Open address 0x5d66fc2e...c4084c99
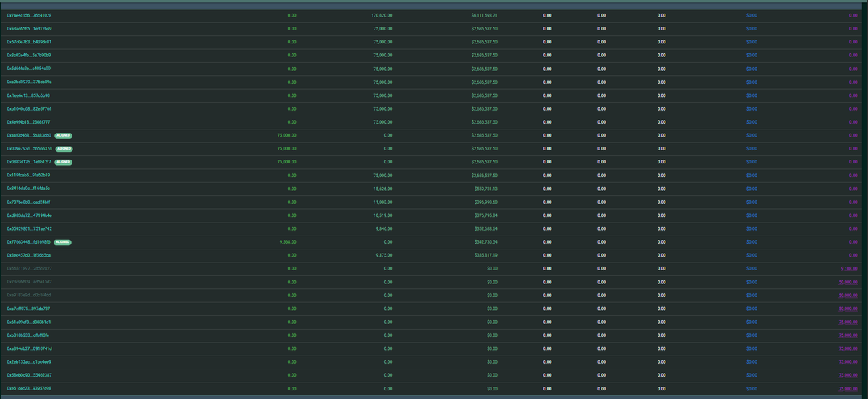 coord(29,69)
